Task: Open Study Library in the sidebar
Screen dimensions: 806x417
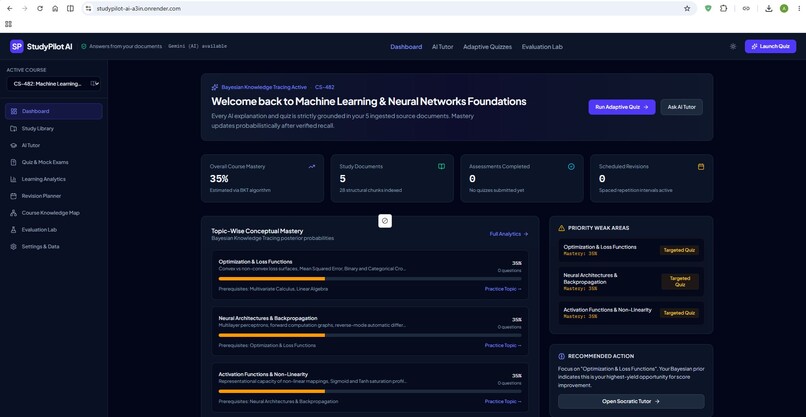Action: 54,129
